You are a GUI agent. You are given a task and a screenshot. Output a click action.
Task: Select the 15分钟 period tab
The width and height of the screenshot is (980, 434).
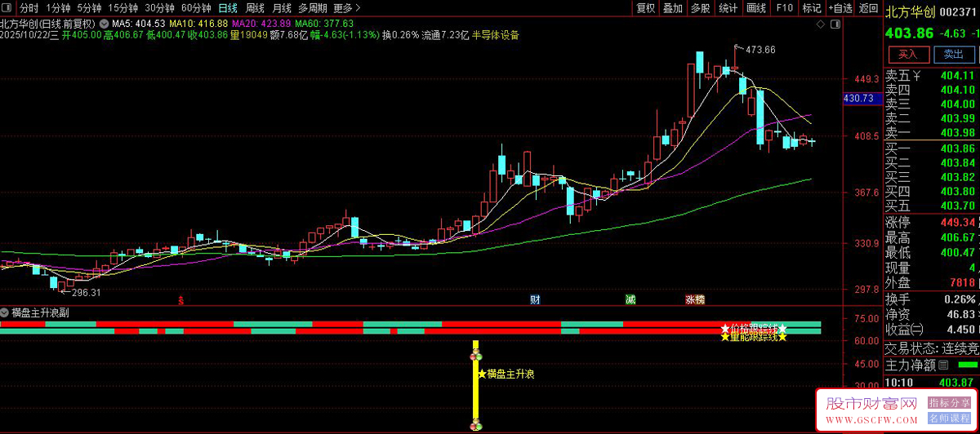[122, 8]
